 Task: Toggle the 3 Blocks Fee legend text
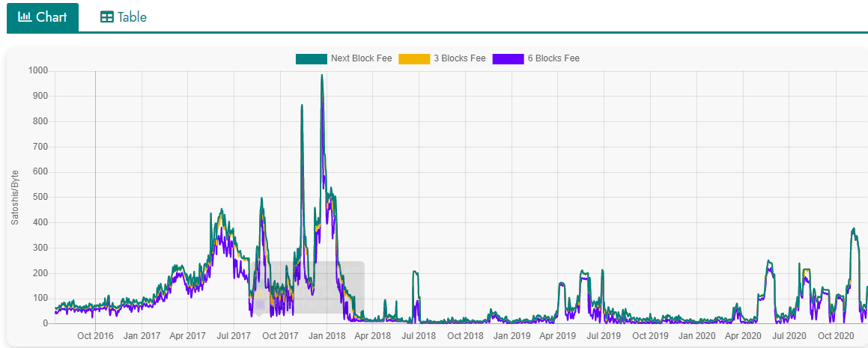click(x=460, y=58)
